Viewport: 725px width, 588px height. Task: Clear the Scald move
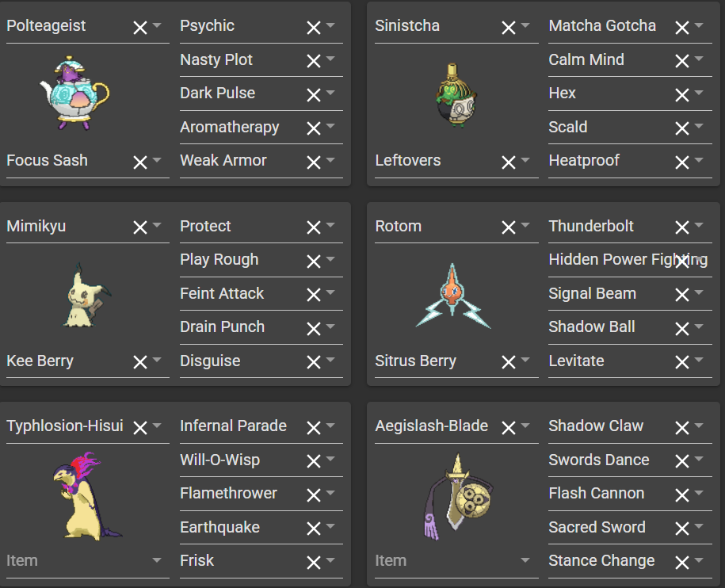pyautogui.click(x=682, y=128)
